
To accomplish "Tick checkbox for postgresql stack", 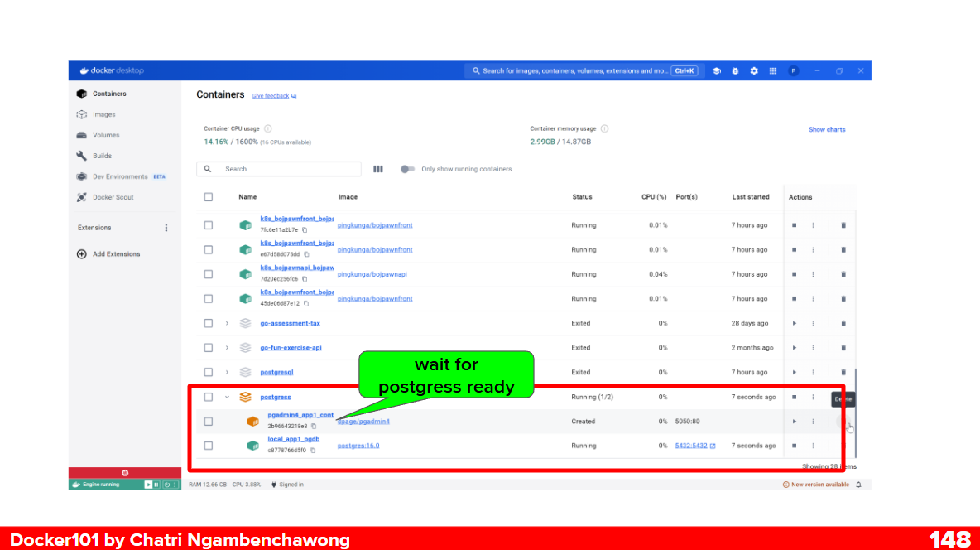I will 208,372.
